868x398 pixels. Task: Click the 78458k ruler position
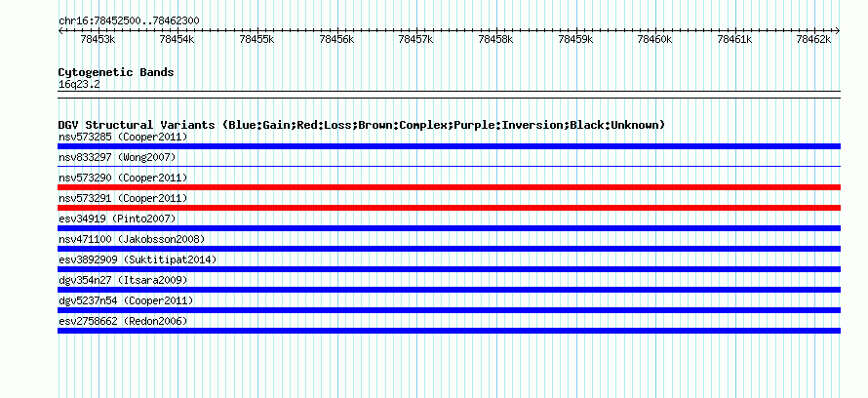tap(496, 39)
